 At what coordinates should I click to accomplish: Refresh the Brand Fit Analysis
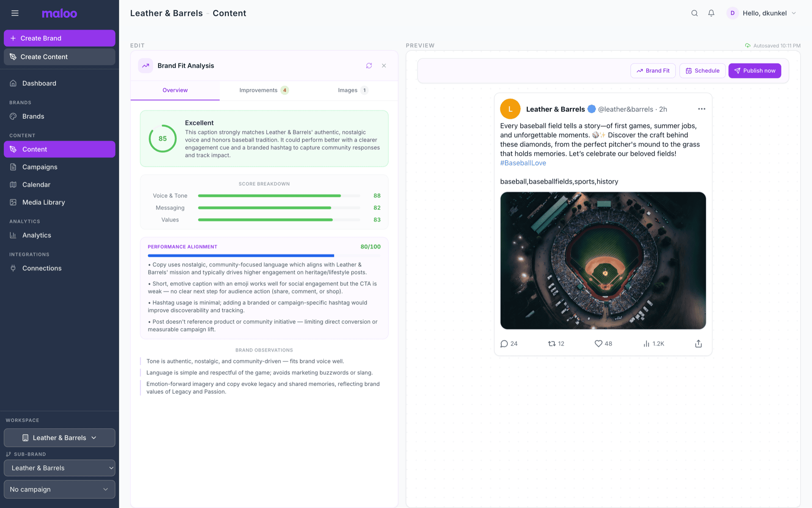click(369, 66)
